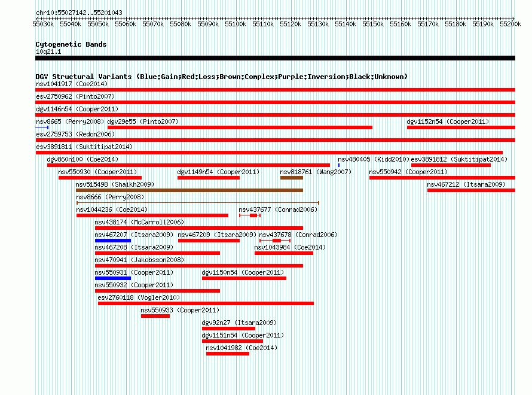
Task: Click the nsv467212 (Itsara2009) label
Action: (x=466, y=184)
